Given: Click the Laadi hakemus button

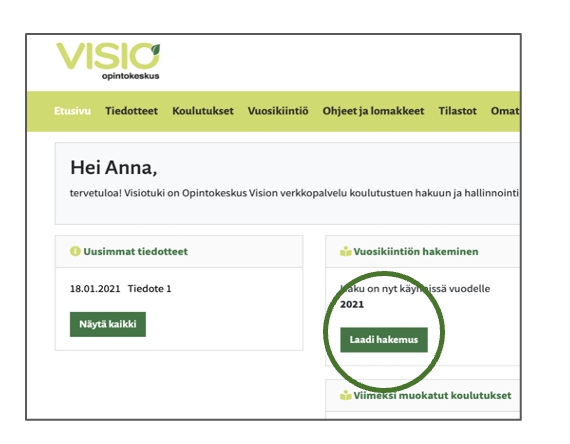Looking at the screenshot, I should (384, 340).
